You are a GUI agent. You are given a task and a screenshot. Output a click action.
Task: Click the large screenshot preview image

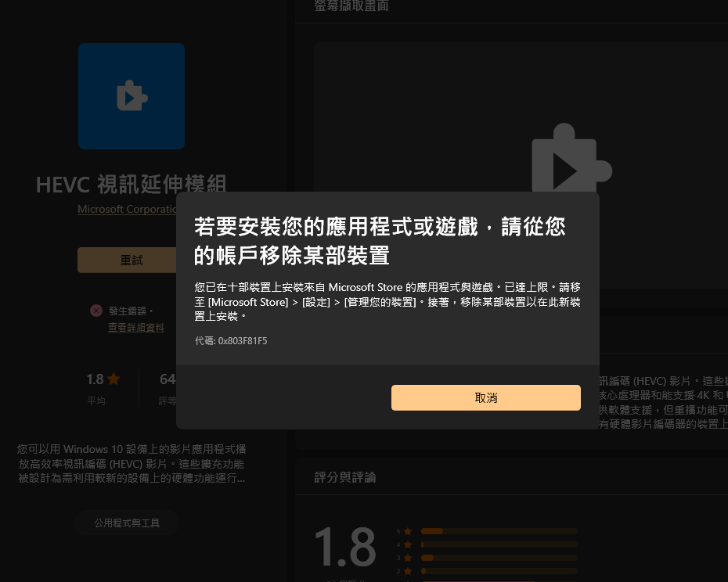(x=521, y=166)
